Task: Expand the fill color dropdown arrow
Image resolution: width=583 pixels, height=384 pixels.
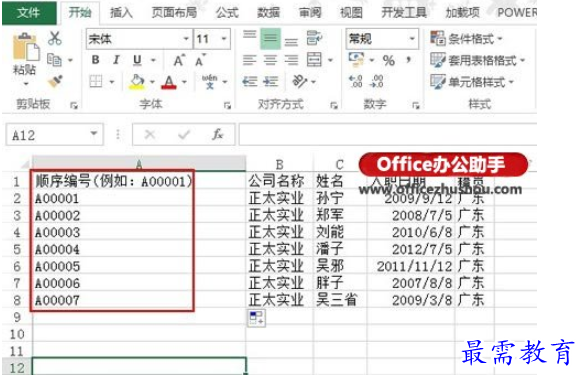Action: tap(152, 82)
